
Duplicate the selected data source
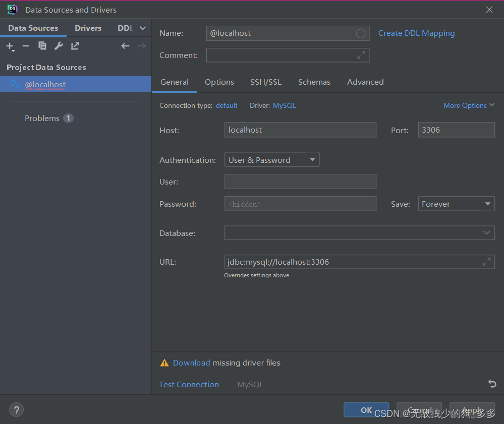(42, 46)
